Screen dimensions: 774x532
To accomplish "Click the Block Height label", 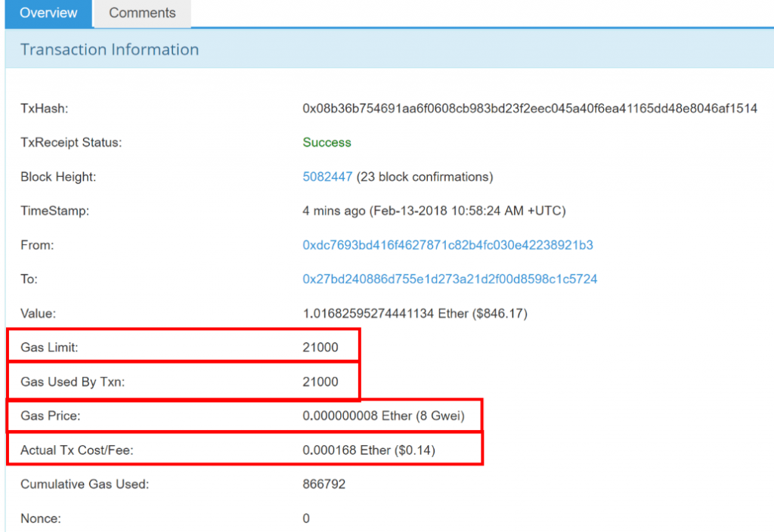I will 58,177.
